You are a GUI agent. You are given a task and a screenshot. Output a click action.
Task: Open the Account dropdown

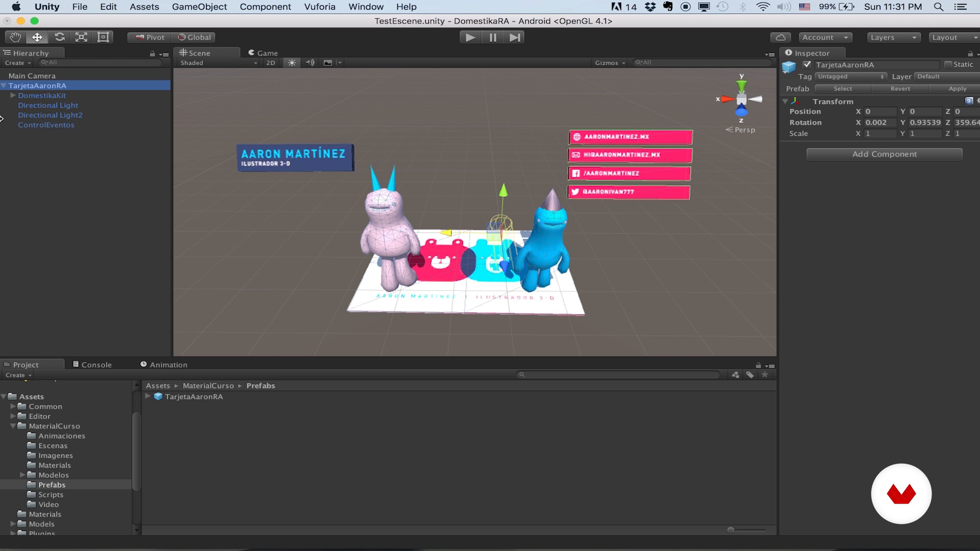(825, 37)
